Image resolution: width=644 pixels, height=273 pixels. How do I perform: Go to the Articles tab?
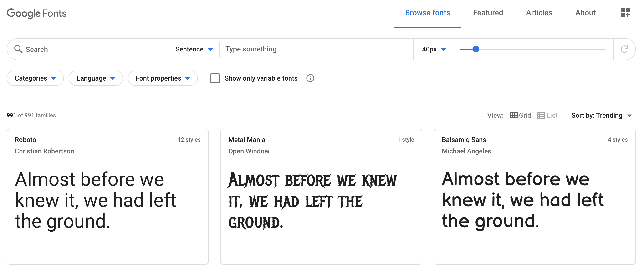[539, 13]
